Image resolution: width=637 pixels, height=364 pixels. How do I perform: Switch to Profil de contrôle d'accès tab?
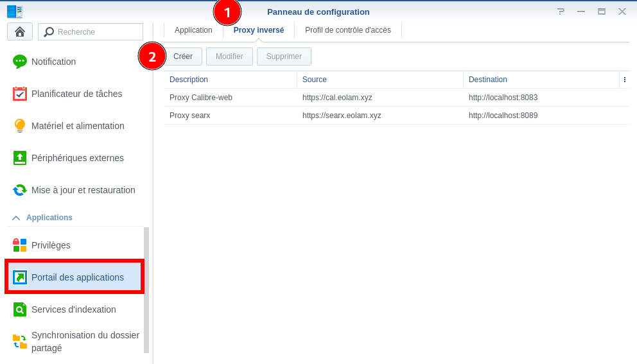[x=347, y=30]
